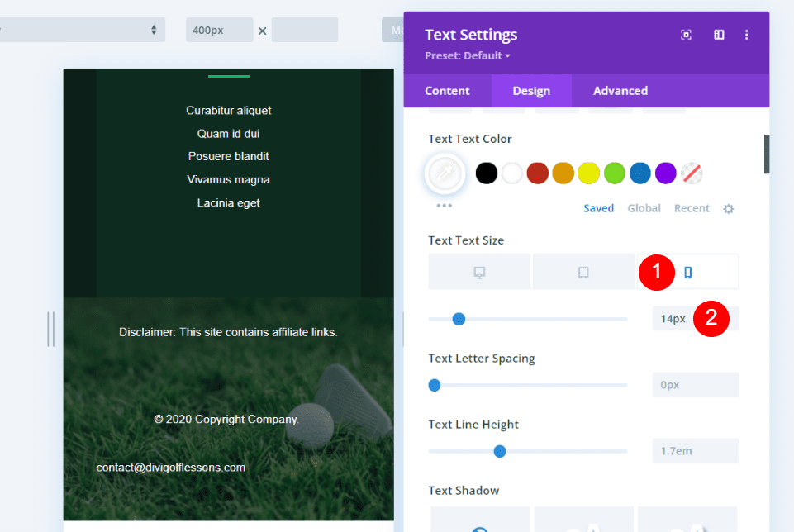Open the color palette settings gear
Screen dimensions: 794x532
728,209
